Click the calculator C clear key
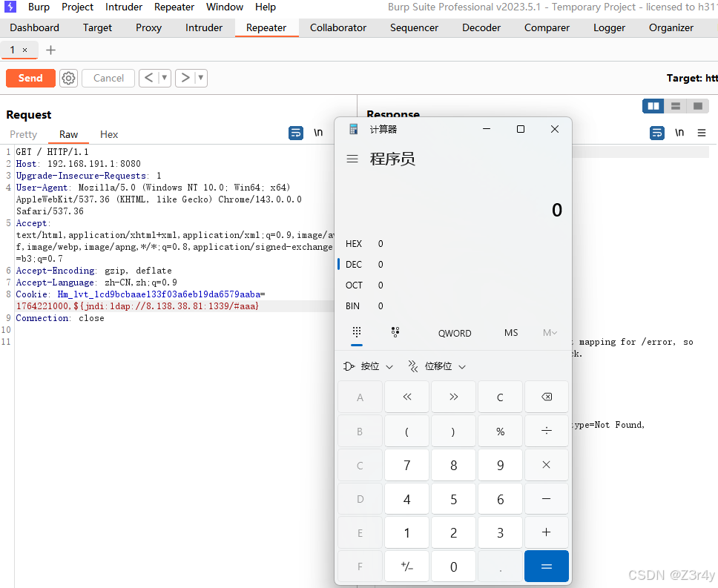The width and height of the screenshot is (718, 588). pos(500,397)
